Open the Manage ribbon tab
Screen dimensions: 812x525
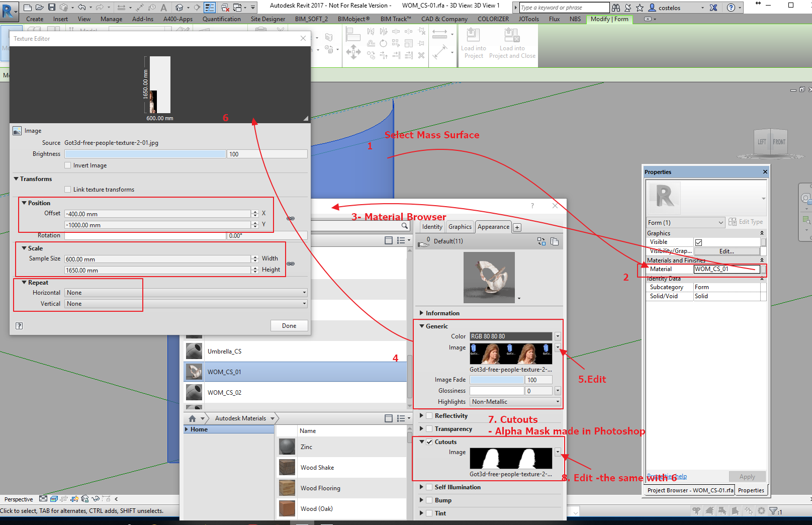coord(111,19)
